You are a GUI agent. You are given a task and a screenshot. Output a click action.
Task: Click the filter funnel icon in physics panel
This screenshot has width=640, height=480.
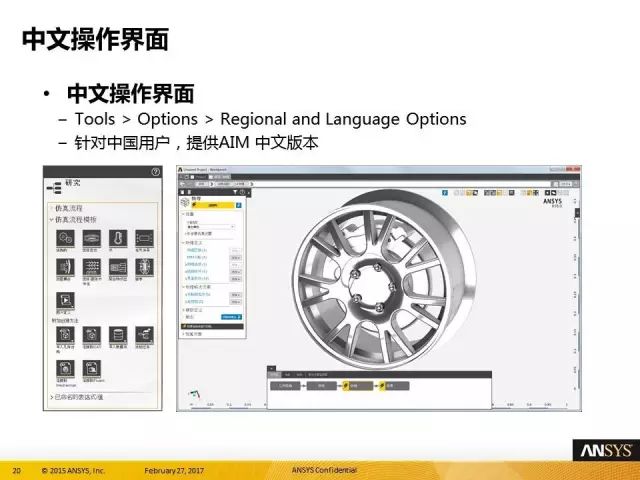(235, 192)
